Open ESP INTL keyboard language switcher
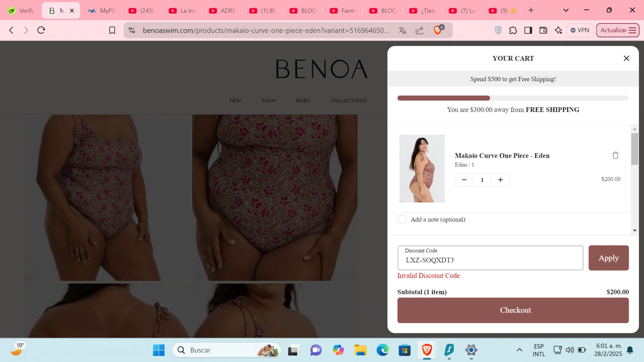Screen dimensions: 644x362 (x=539, y=350)
